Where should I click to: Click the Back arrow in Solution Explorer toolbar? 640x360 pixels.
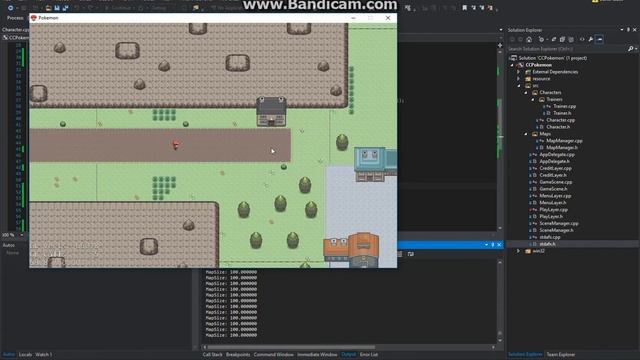(512, 40)
